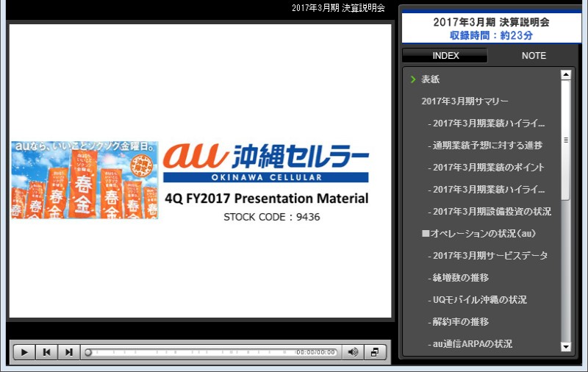Jump to 解約率の推移 chapter
This screenshot has width=588, height=372.
pyautogui.click(x=458, y=322)
